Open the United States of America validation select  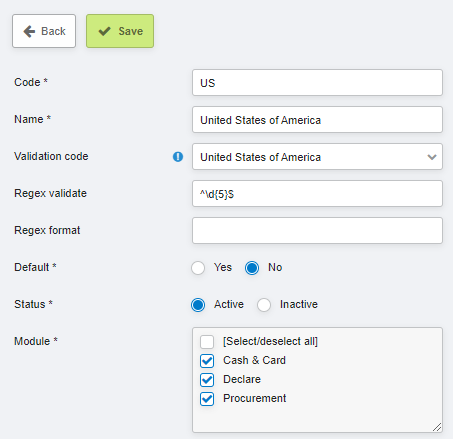317,157
